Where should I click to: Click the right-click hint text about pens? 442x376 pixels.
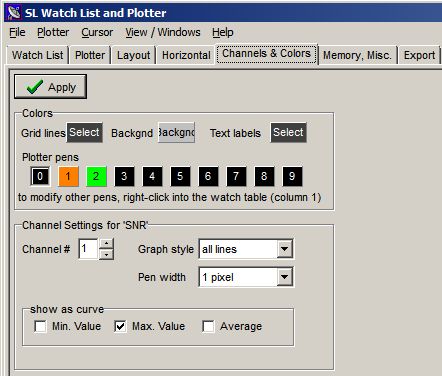pos(169,197)
